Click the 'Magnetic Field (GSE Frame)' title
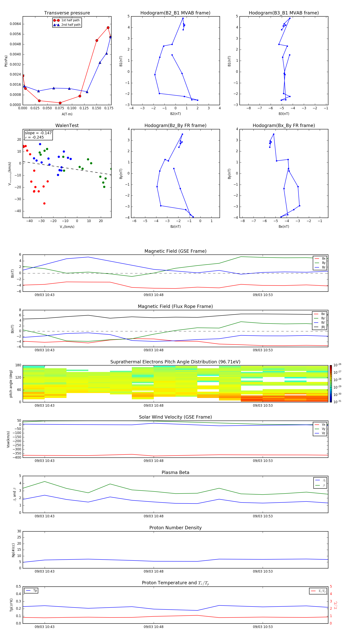Viewport: 351px width, 644px height. [175, 251]
